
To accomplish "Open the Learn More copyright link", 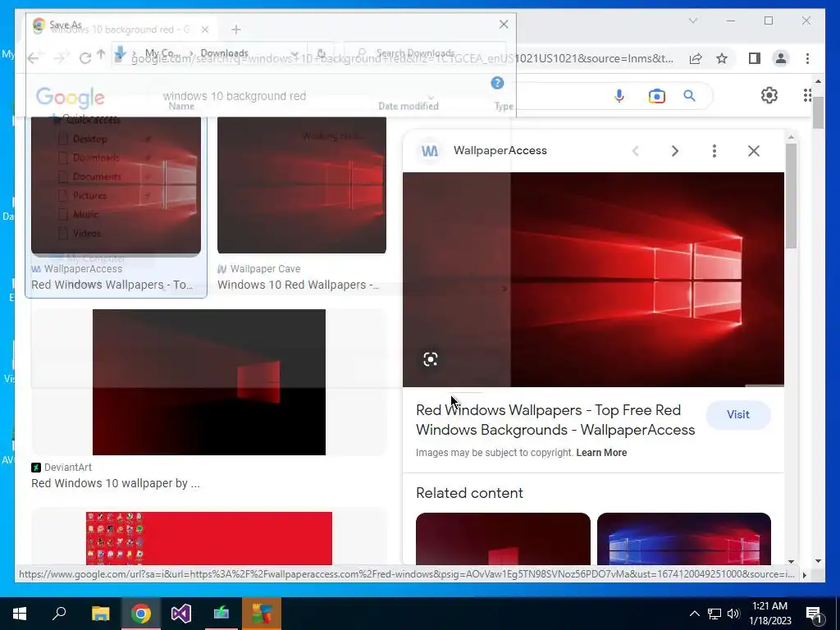I will [x=601, y=453].
